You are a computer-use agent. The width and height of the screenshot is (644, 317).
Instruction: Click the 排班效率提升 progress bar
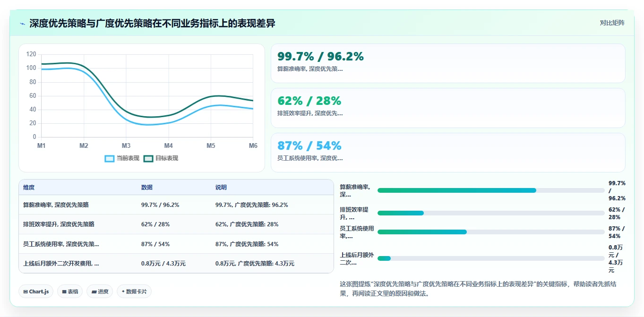pos(491,213)
